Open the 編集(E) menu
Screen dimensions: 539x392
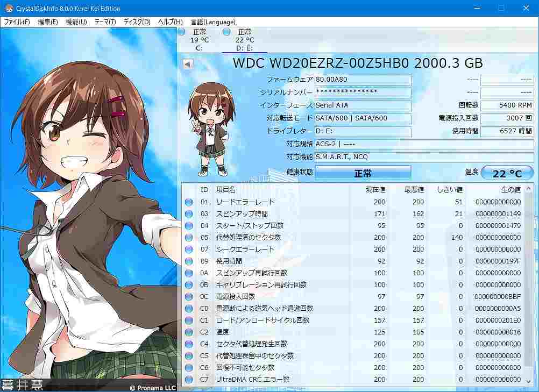(x=47, y=22)
